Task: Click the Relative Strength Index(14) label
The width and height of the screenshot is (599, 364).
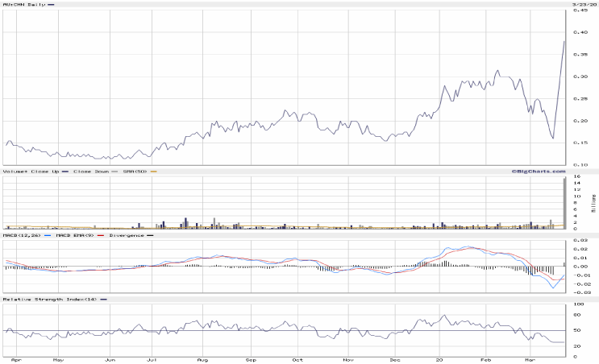Action: (46, 299)
